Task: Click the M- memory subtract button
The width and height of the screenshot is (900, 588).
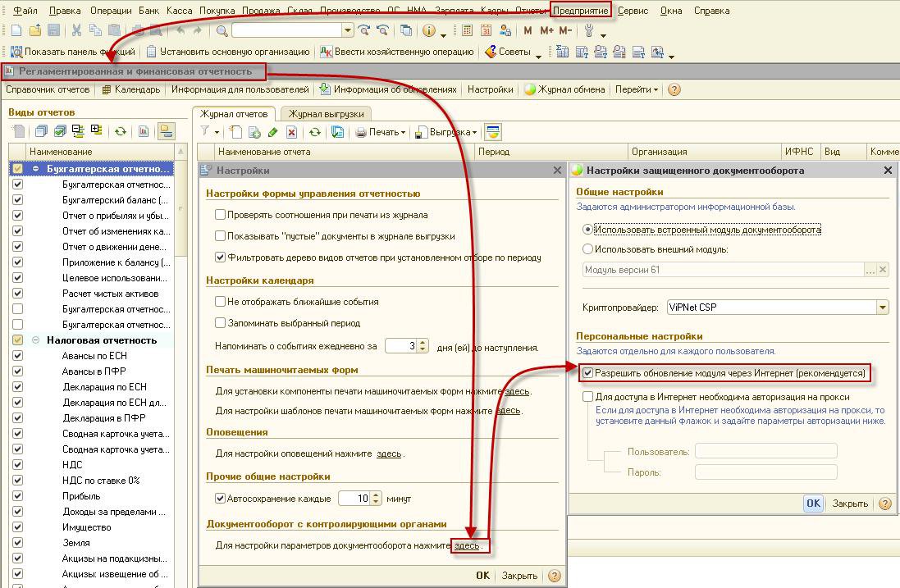Action: 565,30
